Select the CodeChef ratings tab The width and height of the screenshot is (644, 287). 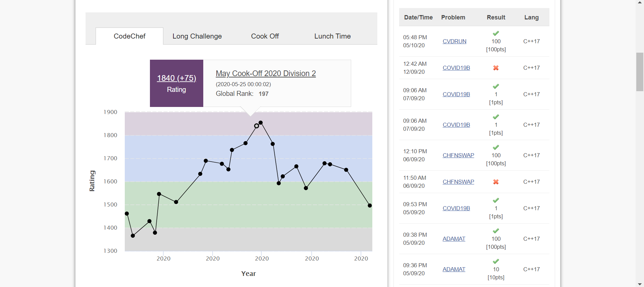[x=129, y=36]
